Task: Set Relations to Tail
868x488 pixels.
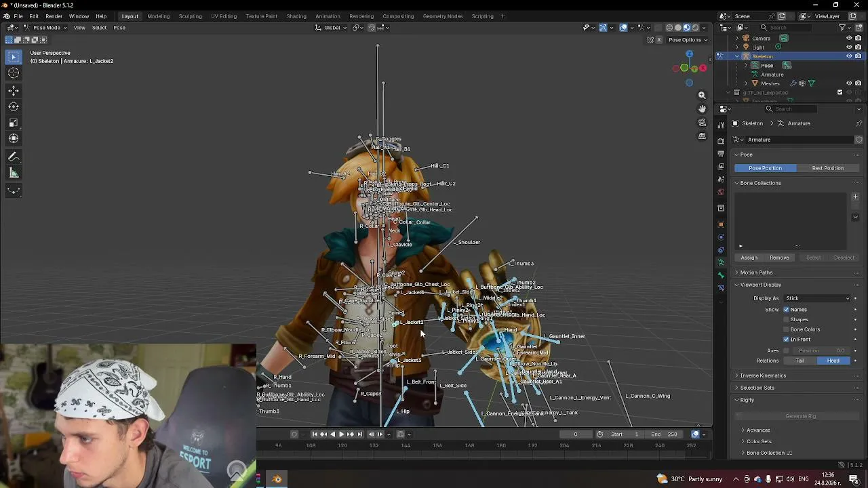Action: 800,361
